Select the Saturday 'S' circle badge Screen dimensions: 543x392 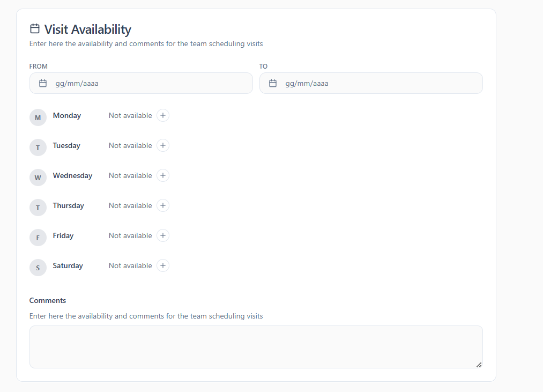[x=38, y=268]
